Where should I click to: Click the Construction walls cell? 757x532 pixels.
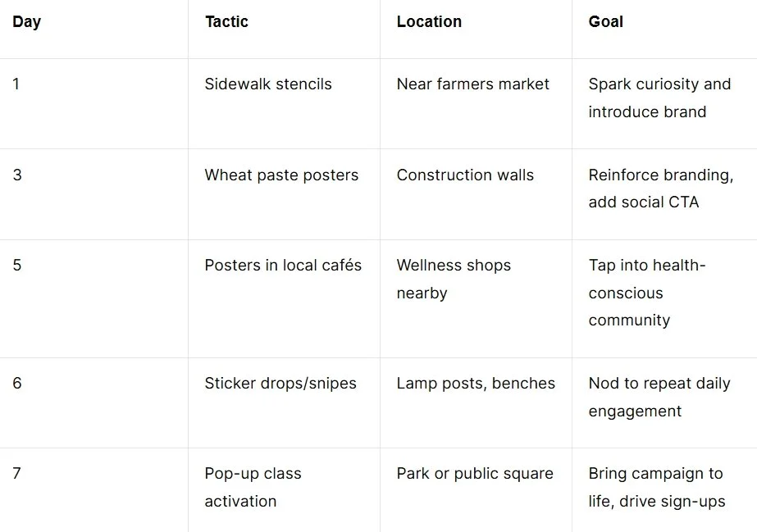pos(465,175)
